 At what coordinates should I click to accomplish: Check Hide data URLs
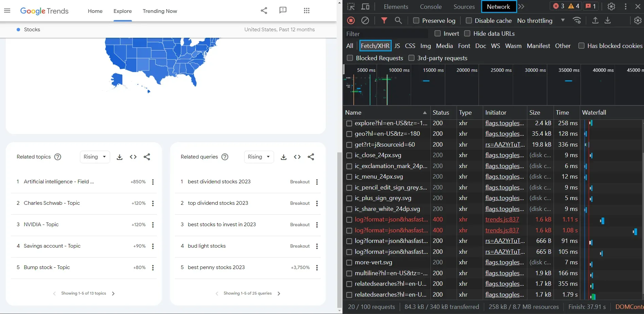click(x=467, y=33)
